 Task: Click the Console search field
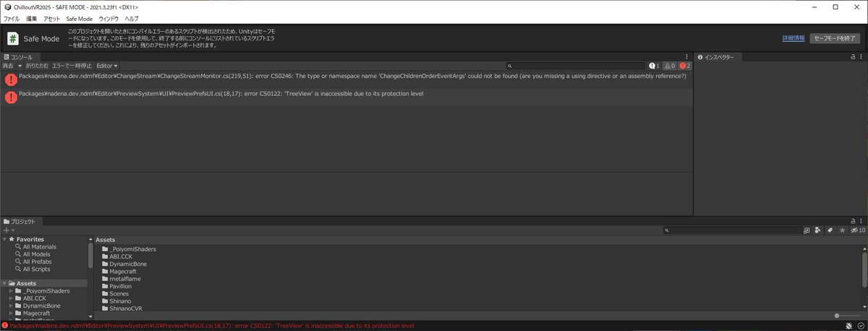click(x=575, y=66)
